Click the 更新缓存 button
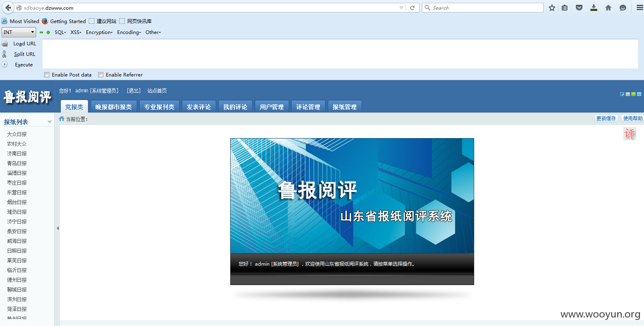 tap(606, 118)
